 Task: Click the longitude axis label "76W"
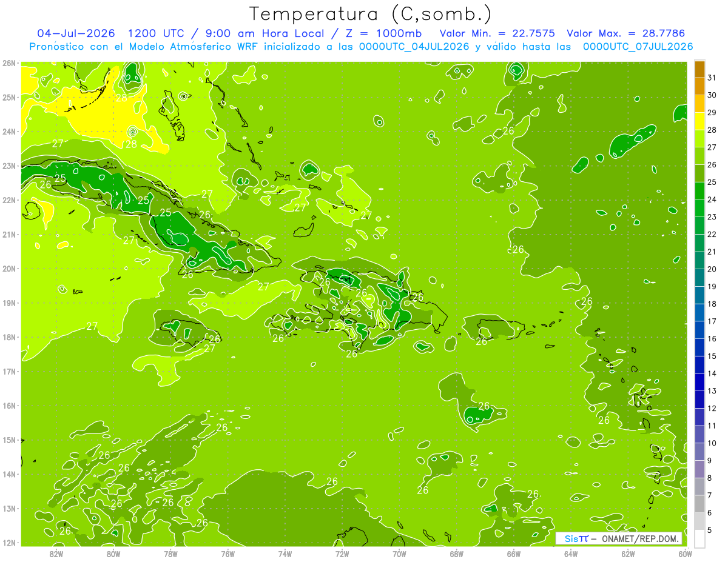227,553
